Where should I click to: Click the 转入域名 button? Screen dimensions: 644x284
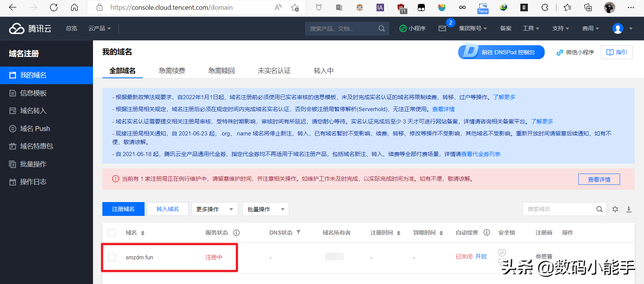(x=168, y=209)
